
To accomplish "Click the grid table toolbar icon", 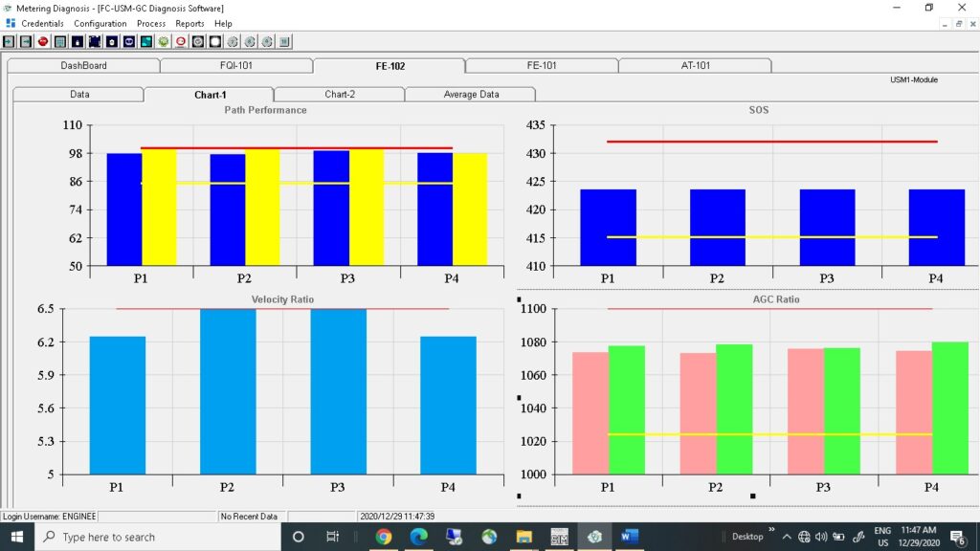I will point(60,42).
